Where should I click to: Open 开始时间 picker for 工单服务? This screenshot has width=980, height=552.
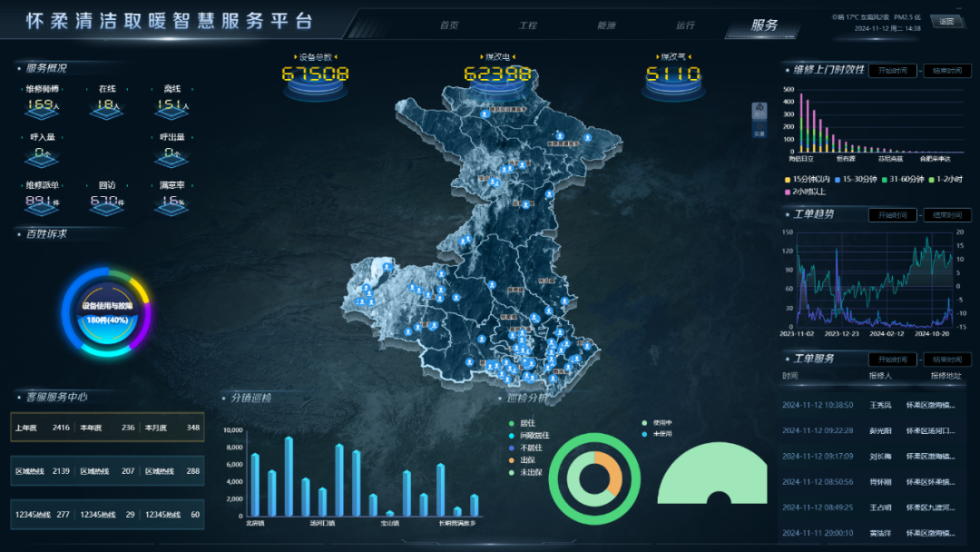[893, 360]
